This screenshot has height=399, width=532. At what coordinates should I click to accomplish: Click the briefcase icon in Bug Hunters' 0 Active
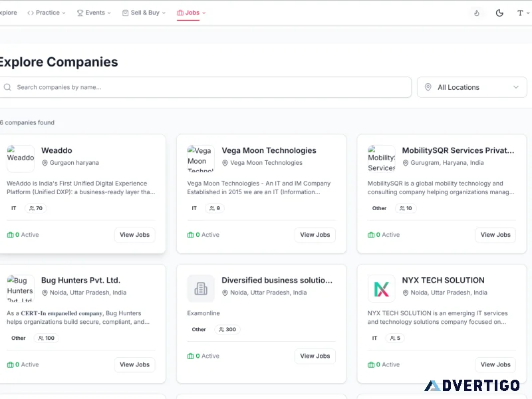coord(10,364)
